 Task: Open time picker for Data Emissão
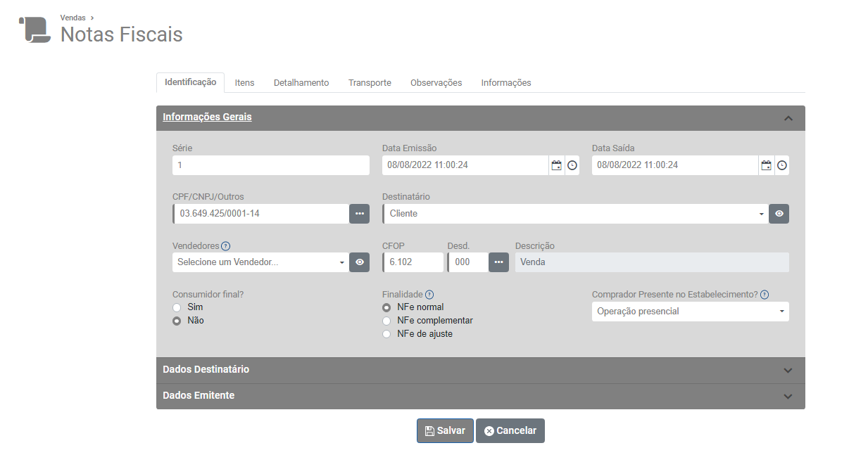coord(572,165)
